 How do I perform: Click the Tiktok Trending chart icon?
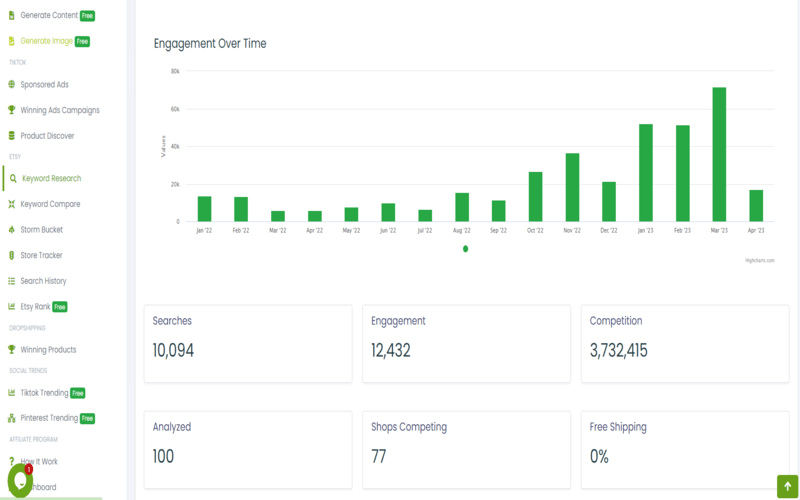pos(12,392)
